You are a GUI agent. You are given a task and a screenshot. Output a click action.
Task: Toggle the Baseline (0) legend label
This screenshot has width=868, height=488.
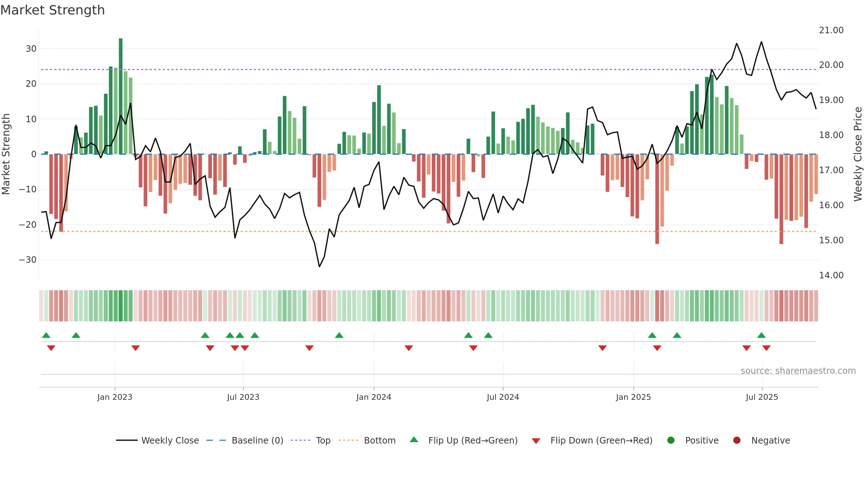(258, 441)
